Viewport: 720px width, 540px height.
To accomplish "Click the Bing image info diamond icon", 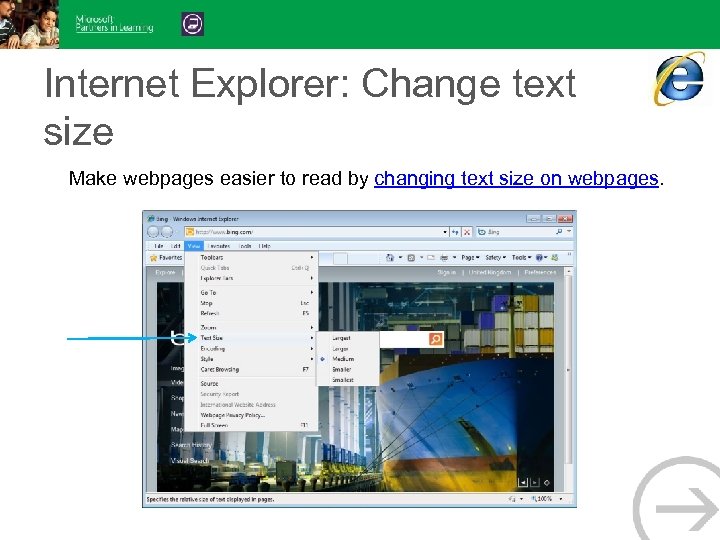I will point(547,482).
